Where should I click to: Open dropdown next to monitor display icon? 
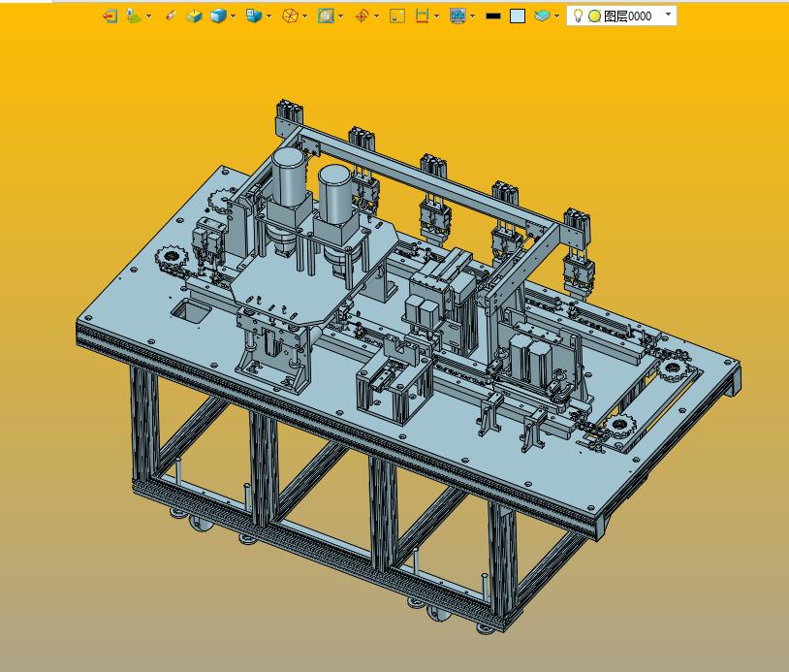pyautogui.click(x=472, y=16)
